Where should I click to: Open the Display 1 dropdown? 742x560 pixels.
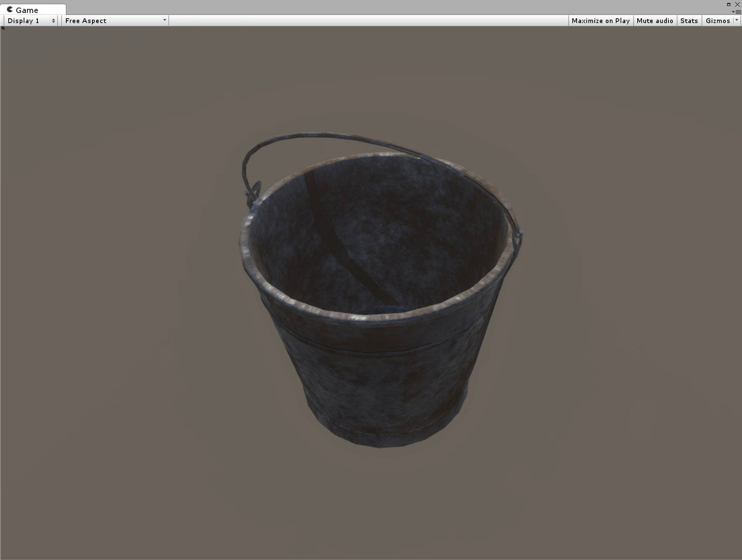pyautogui.click(x=25, y=21)
